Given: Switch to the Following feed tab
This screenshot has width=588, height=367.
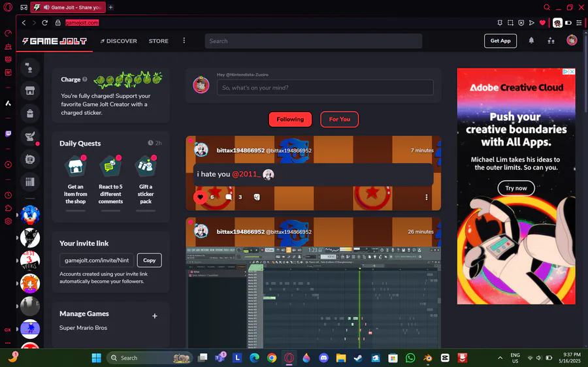Looking at the screenshot, I should (x=290, y=120).
